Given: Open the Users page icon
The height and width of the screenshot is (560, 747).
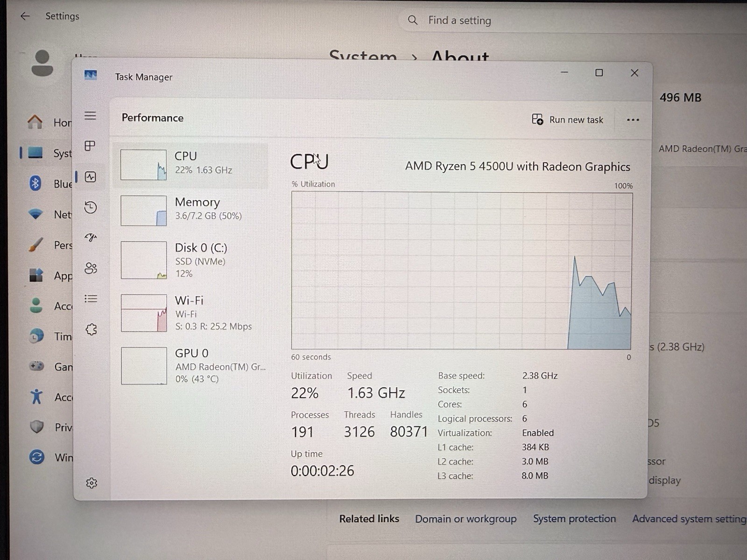Looking at the screenshot, I should pos(91,268).
